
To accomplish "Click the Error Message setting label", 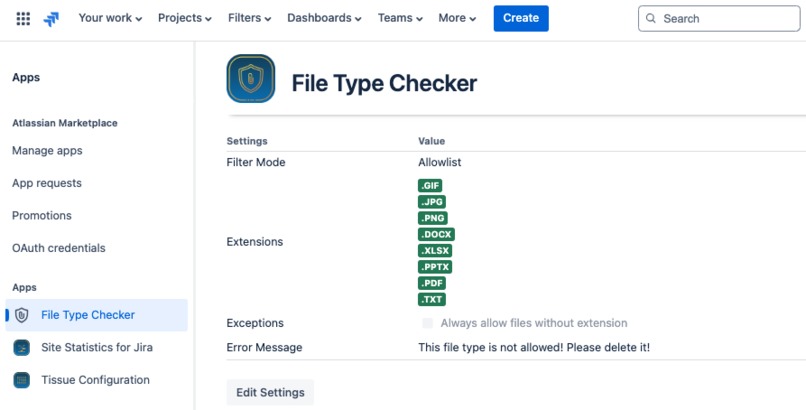I will tap(264, 347).
